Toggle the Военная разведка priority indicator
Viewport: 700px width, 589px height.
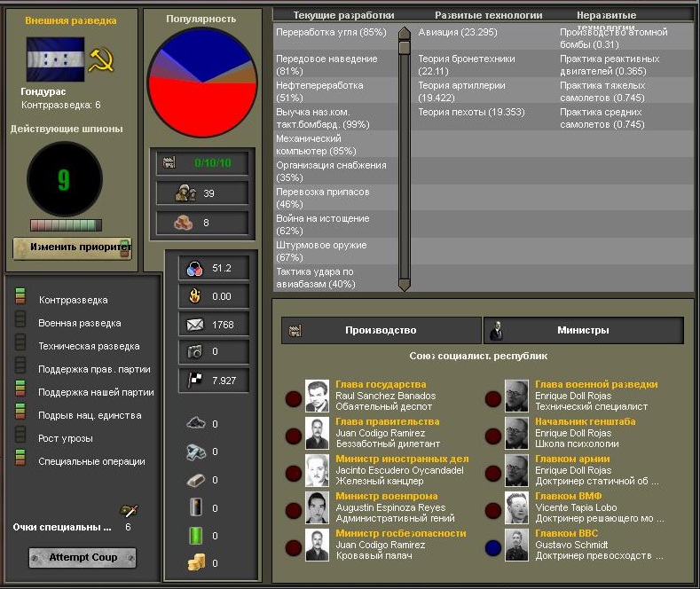(x=20, y=319)
